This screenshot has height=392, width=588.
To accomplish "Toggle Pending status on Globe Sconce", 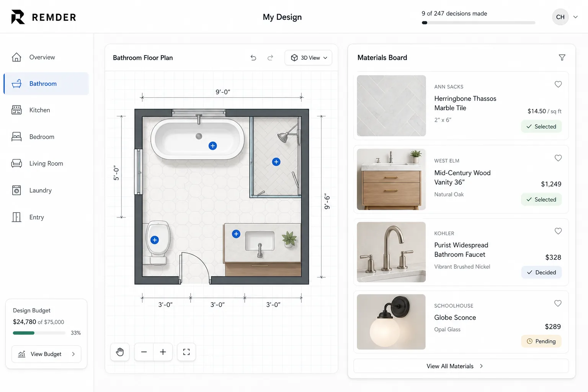I will [x=541, y=341].
